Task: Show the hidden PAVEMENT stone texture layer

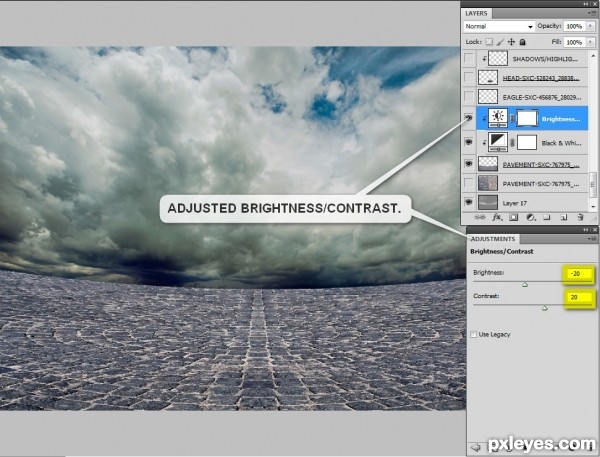Action: [468, 183]
